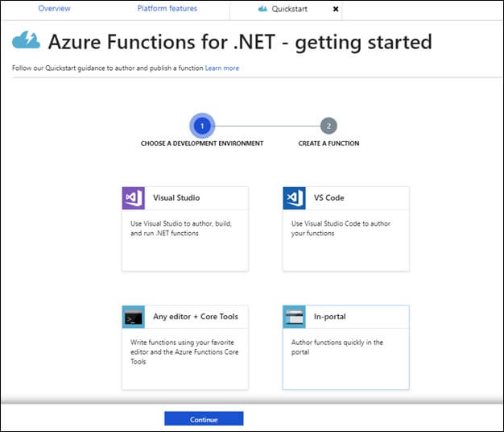504x432 pixels.
Task: Jump to step 2 circle
Action: [x=328, y=126]
